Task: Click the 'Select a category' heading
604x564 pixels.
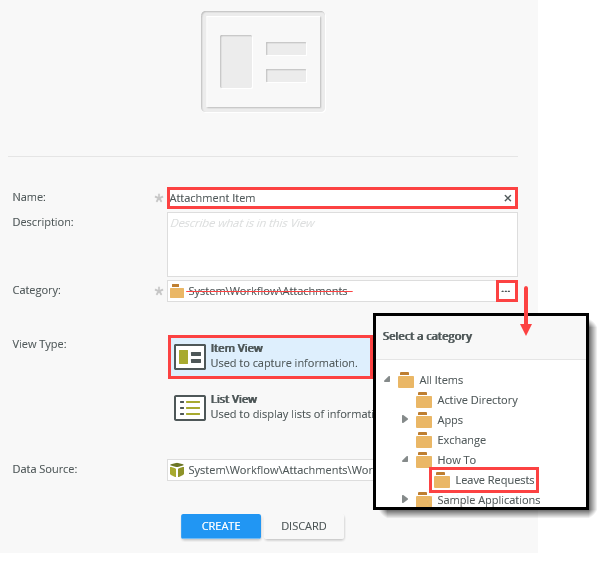Action: click(427, 336)
